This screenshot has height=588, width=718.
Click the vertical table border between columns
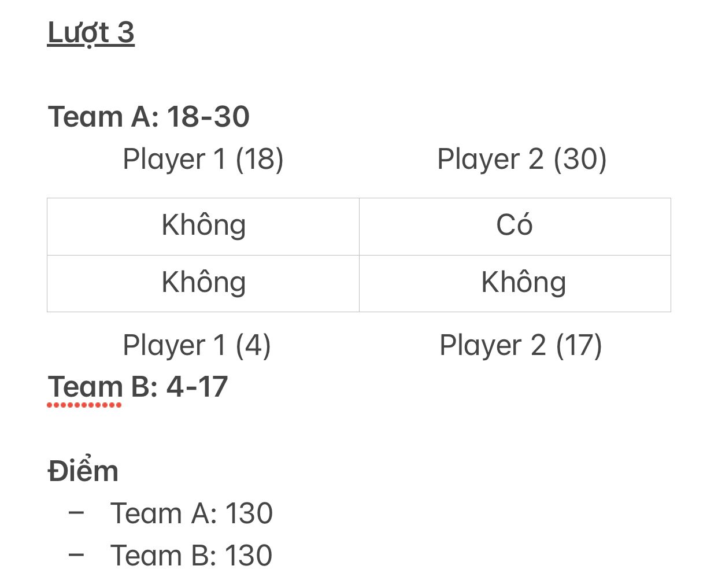click(359, 255)
